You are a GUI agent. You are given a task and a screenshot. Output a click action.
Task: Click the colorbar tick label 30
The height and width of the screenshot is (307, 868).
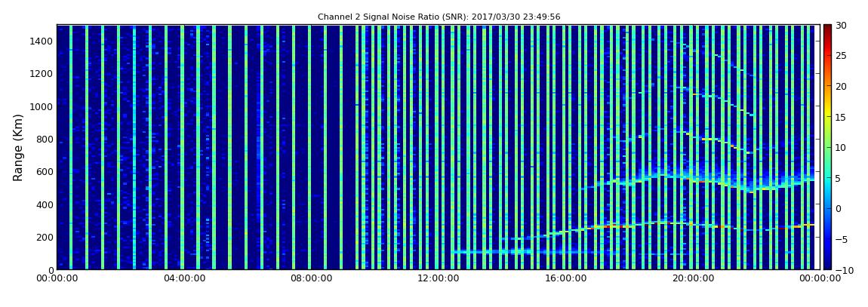(x=841, y=25)
